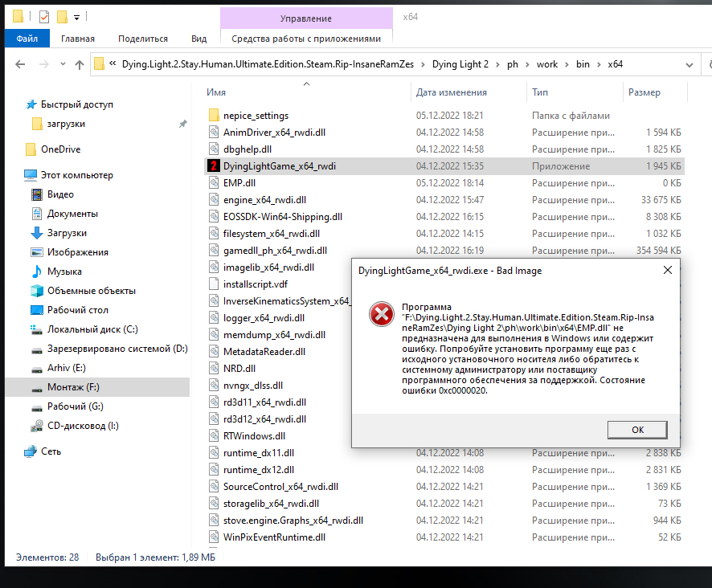This screenshot has width=712, height=588.
Task: Select the Музыка music note icon
Action: (x=37, y=272)
